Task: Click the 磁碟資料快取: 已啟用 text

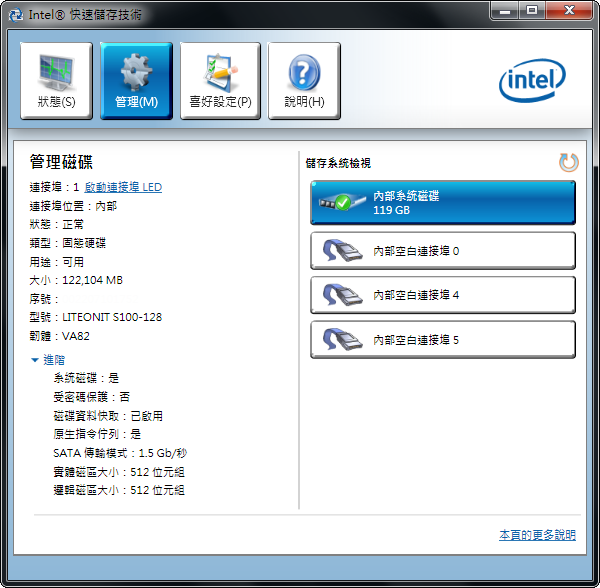Action: [x=108, y=416]
